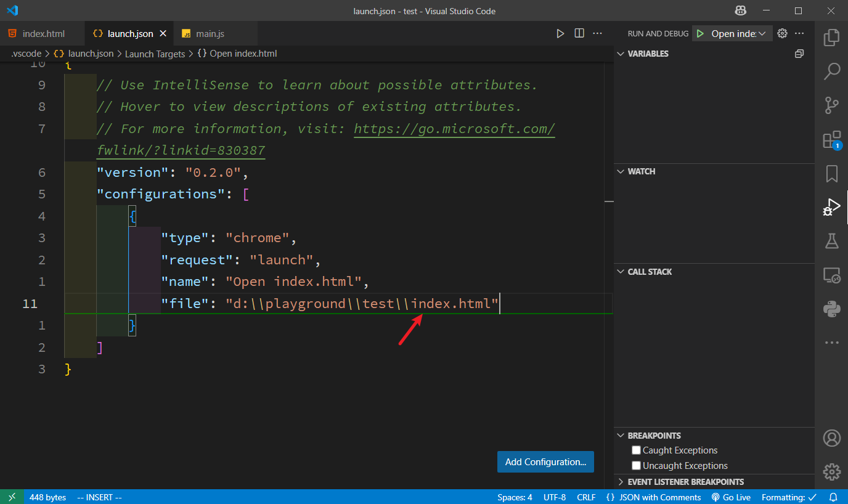Switch to the index.html tab

coord(42,33)
